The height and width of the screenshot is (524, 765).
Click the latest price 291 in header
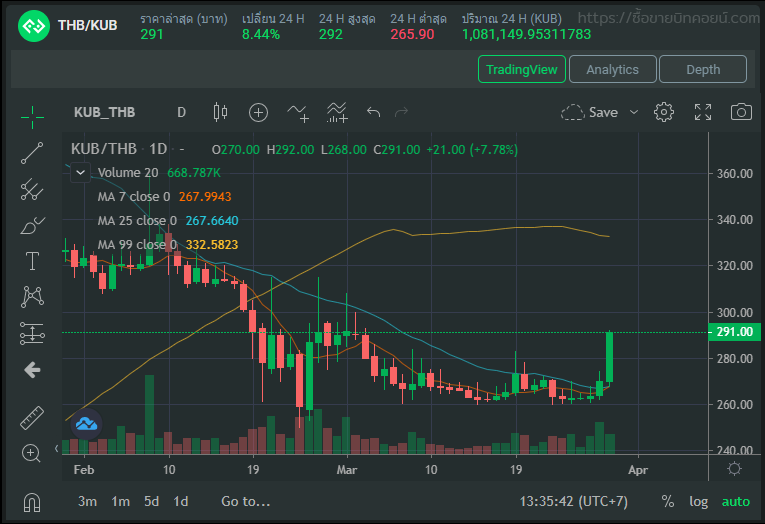point(152,34)
